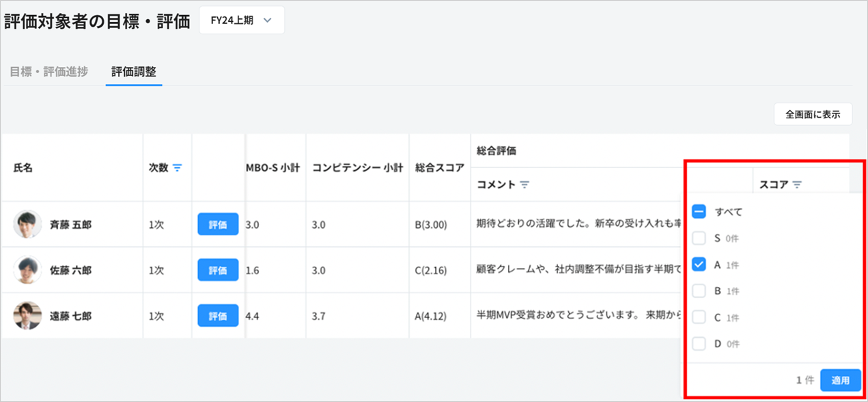The image size is (868, 402).
Task: Click the filter icon next to コメント
Action: (524, 185)
